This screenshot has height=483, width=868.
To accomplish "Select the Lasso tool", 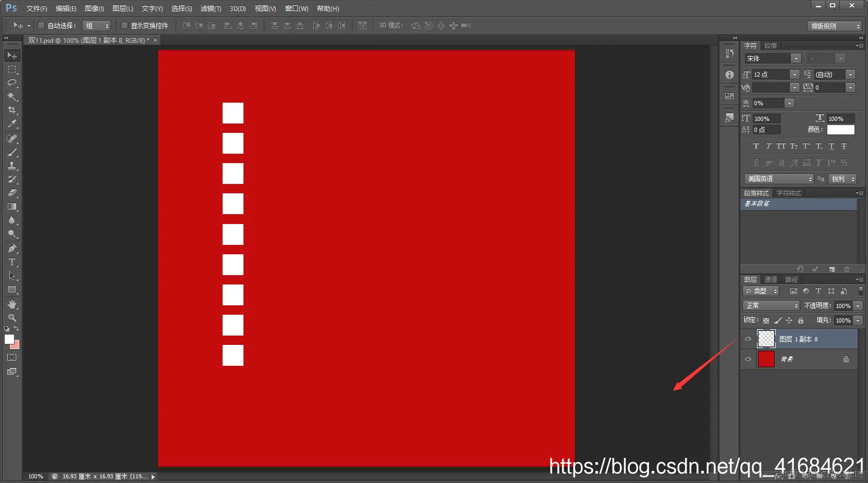I will [x=11, y=83].
